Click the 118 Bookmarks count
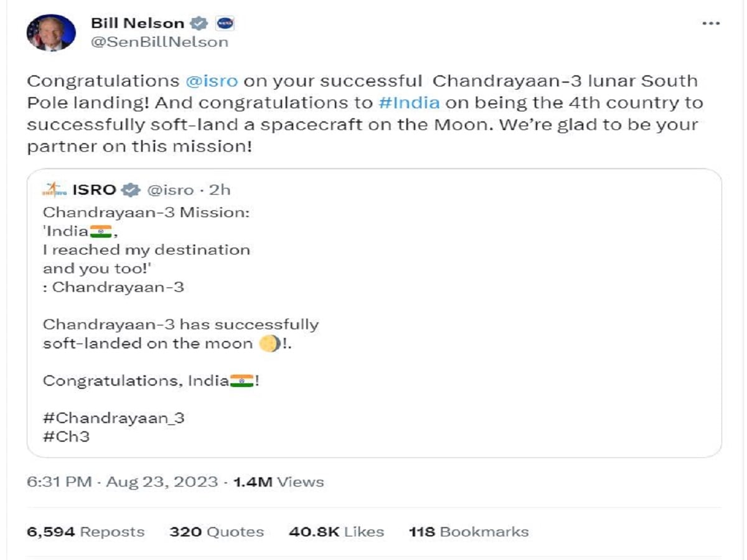747x560 pixels. 468,532
